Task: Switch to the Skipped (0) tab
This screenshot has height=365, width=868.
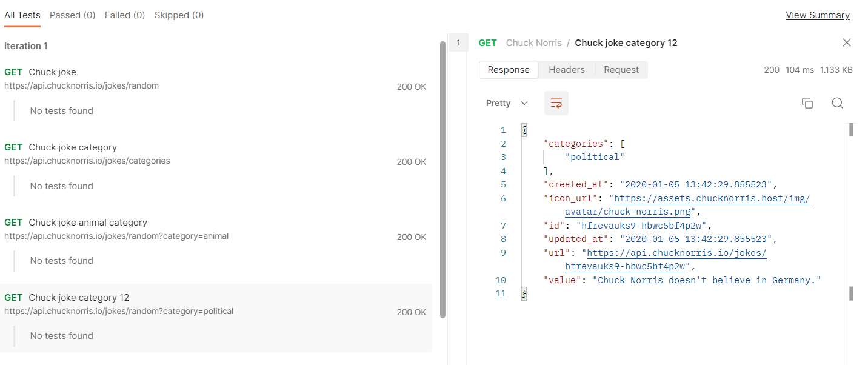Action: (179, 15)
